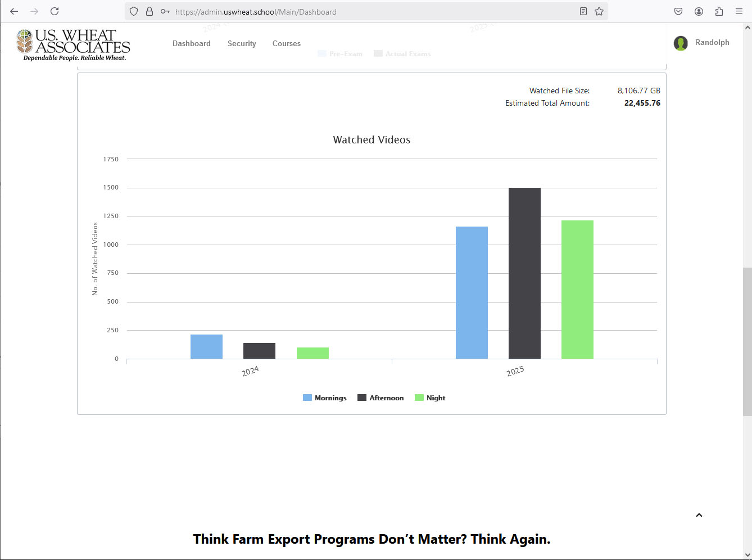752x560 pixels.
Task: Open the extensions puzzle icon
Action: tap(719, 11)
